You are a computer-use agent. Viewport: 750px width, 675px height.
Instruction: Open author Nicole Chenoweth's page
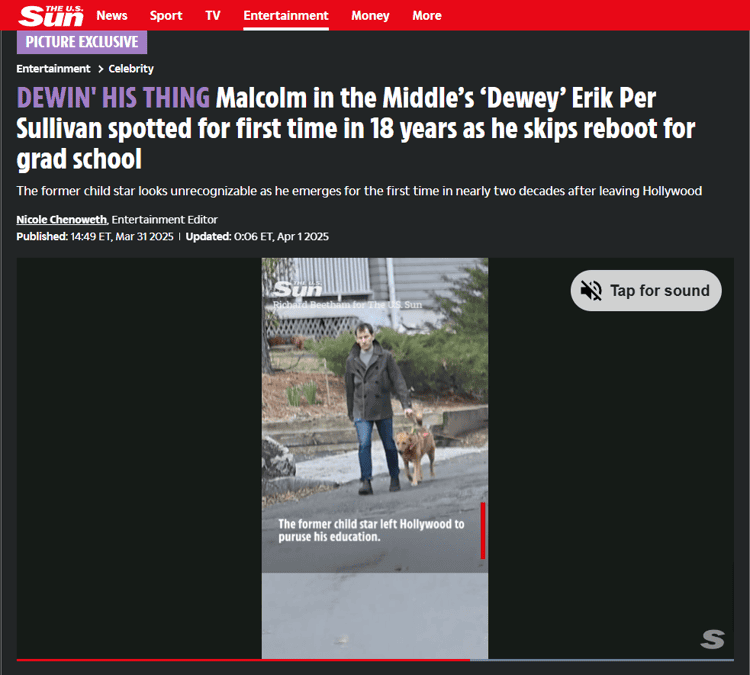tap(62, 220)
